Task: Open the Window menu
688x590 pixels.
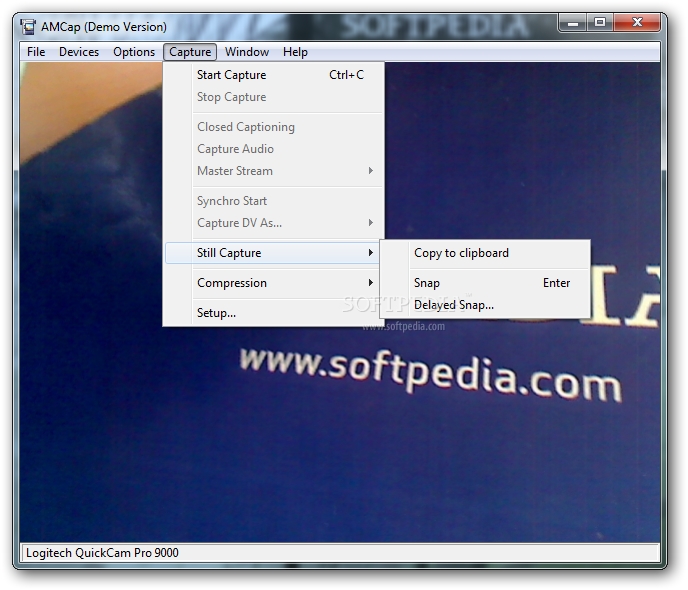Action: tap(247, 52)
